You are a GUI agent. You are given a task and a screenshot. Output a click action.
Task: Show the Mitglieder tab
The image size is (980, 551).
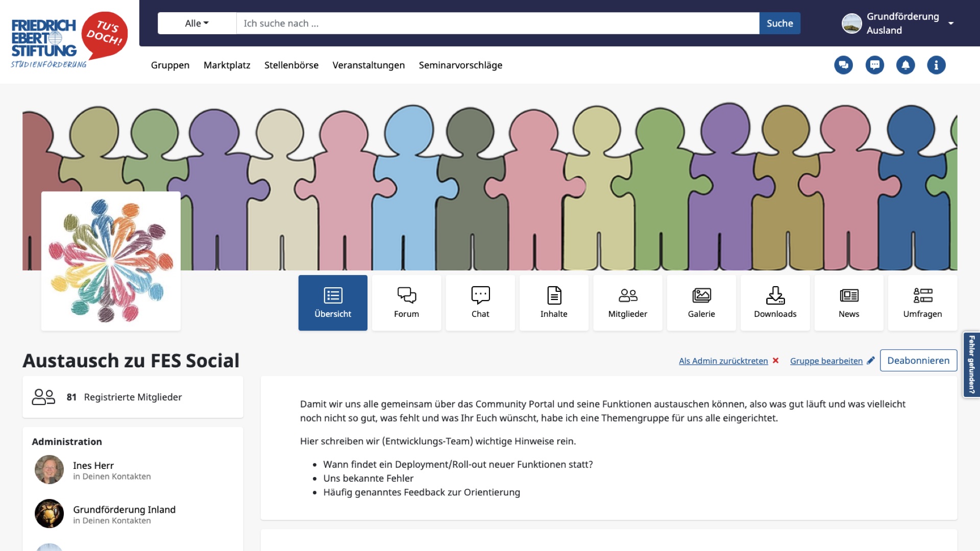[x=628, y=303]
